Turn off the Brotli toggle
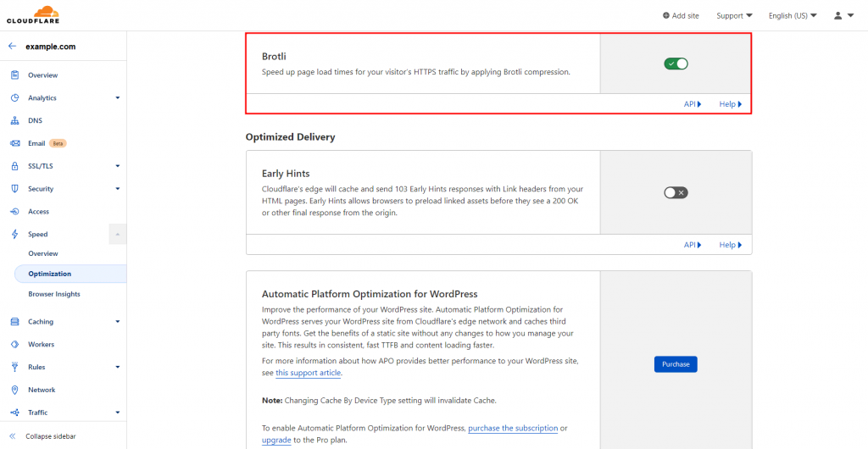 click(x=676, y=64)
